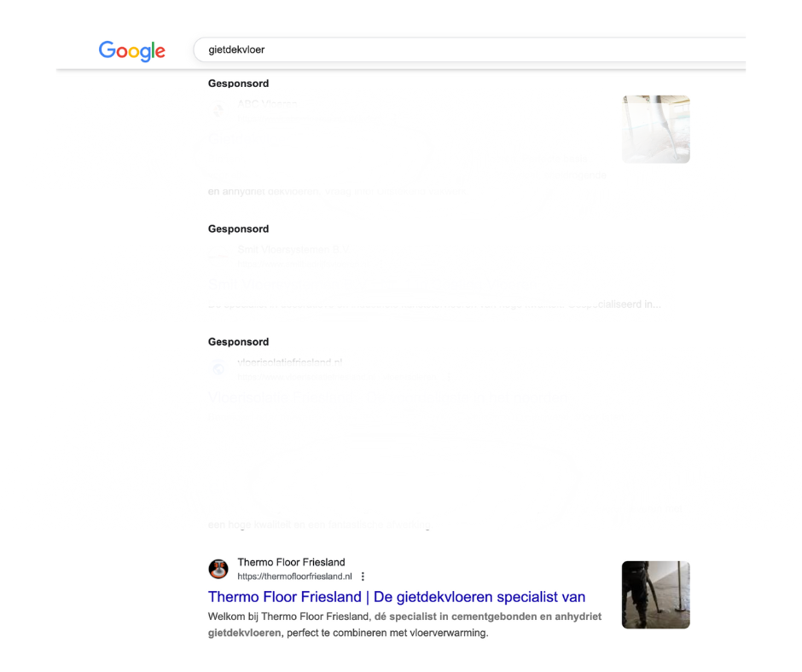The image size is (802, 672).
Task: Click the faded ABC Vloeren favicon
Action: pos(218,110)
